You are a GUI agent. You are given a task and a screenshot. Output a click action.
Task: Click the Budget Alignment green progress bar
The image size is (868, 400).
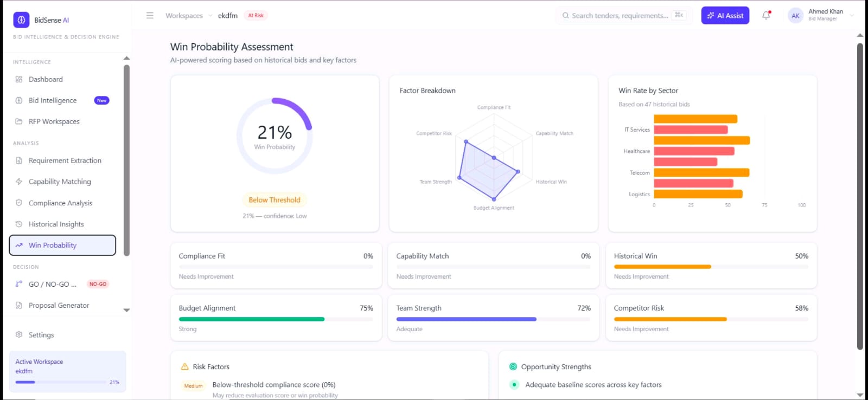[252, 319]
